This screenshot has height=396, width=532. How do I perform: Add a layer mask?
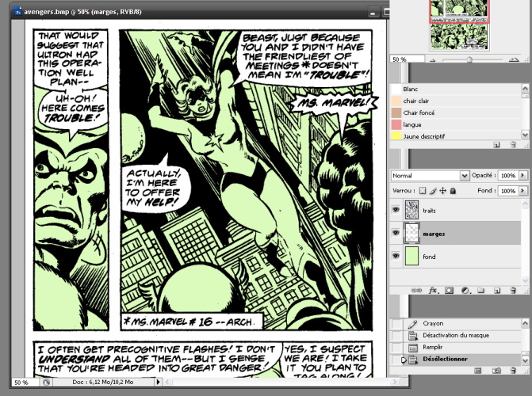449,290
